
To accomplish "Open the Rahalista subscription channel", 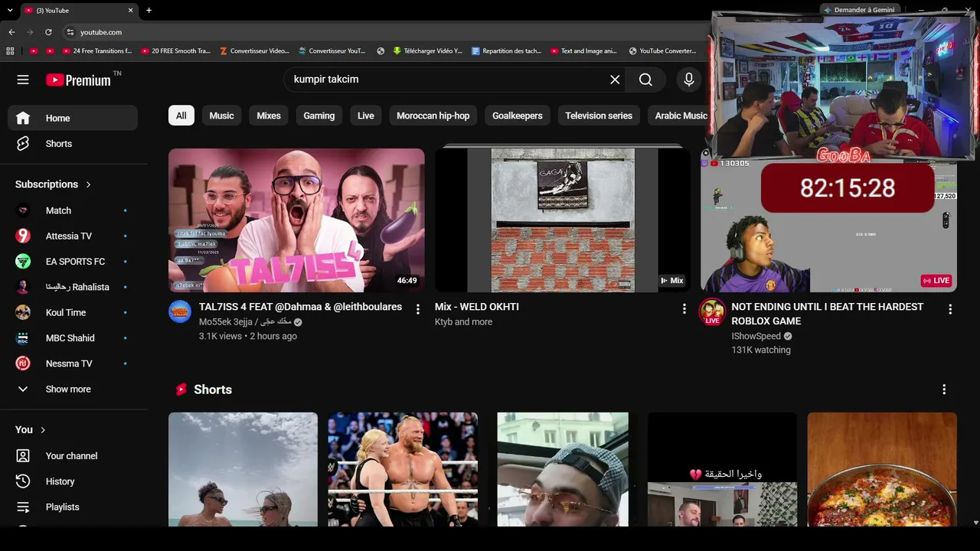I will (73, 287).
